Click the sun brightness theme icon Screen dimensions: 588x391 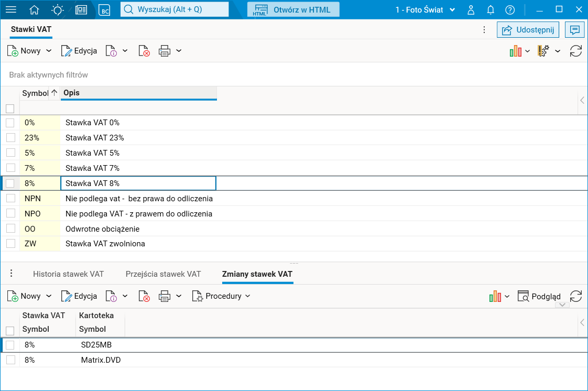[57, 10]
